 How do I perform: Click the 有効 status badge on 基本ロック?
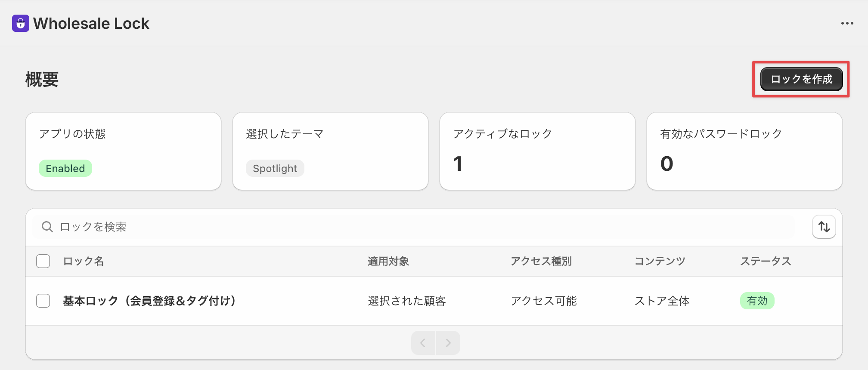(757, 301)
